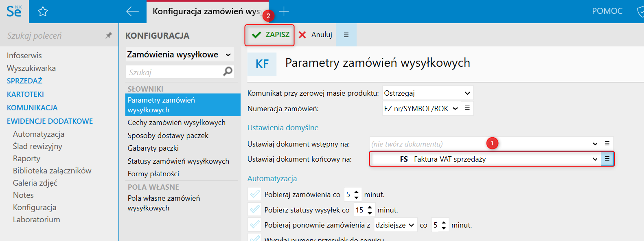Open Automatyzacja sidebar item

click(x=39, y=134)
